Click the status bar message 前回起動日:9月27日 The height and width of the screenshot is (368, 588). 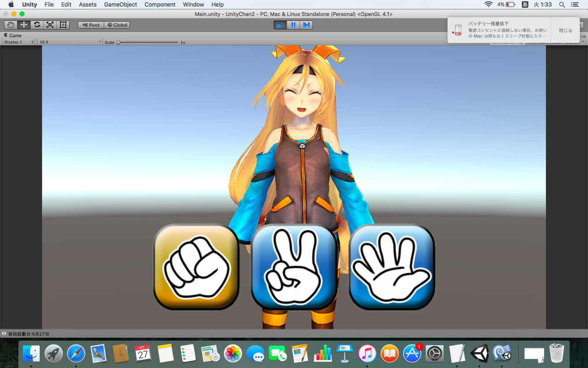pyautogui.click(x=28, y=334)
